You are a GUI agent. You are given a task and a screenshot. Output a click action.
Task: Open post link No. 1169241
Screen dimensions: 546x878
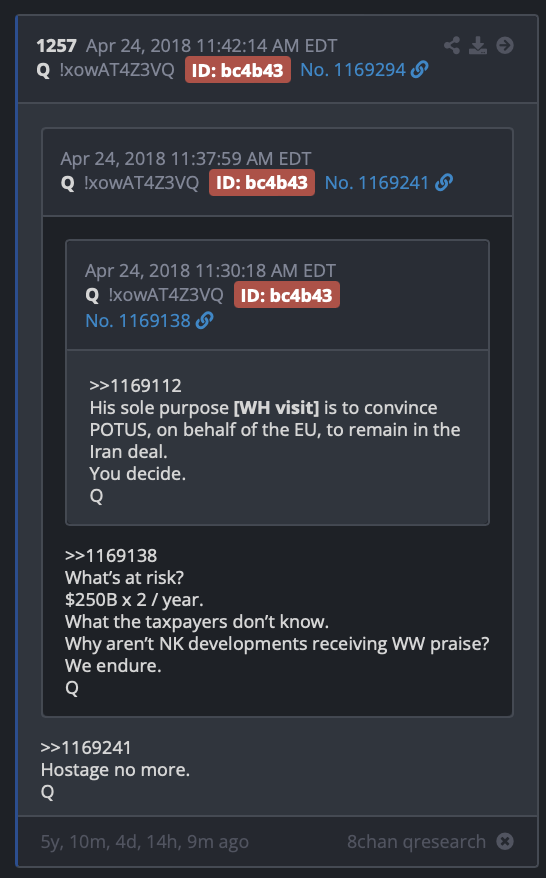click(x=377, y=183)
